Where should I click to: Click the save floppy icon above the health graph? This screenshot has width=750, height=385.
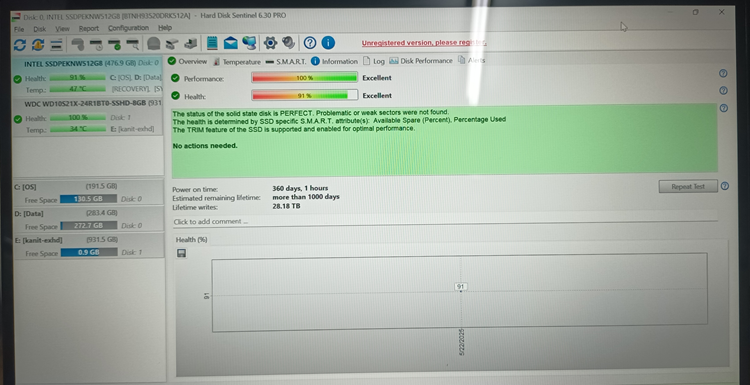[x=181, y=253]
